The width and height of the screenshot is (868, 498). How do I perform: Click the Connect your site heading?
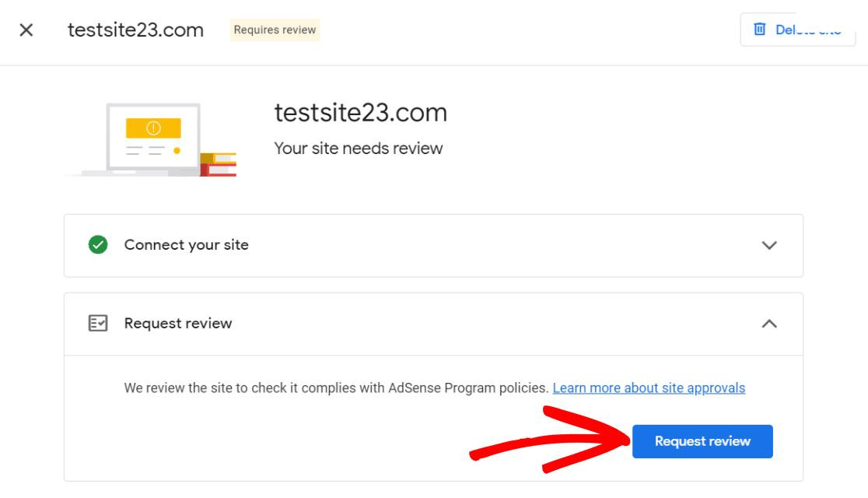[186, 245]
